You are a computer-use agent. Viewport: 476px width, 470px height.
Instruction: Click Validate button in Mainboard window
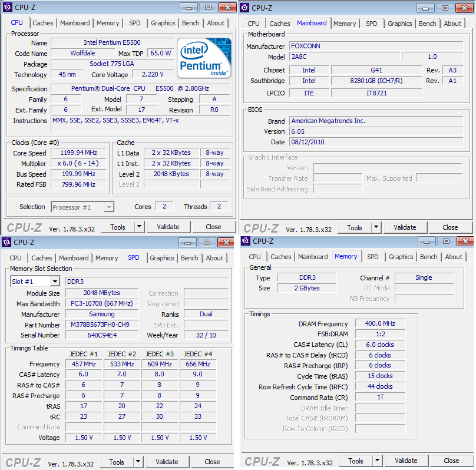point(405,227)
